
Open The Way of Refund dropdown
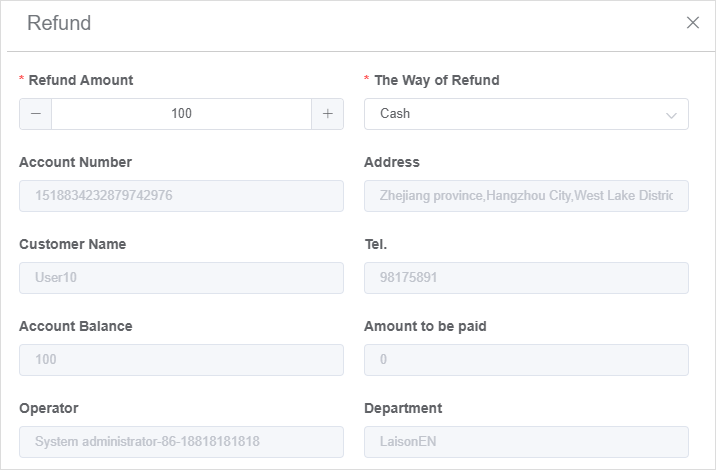click(x=526, y=114)
